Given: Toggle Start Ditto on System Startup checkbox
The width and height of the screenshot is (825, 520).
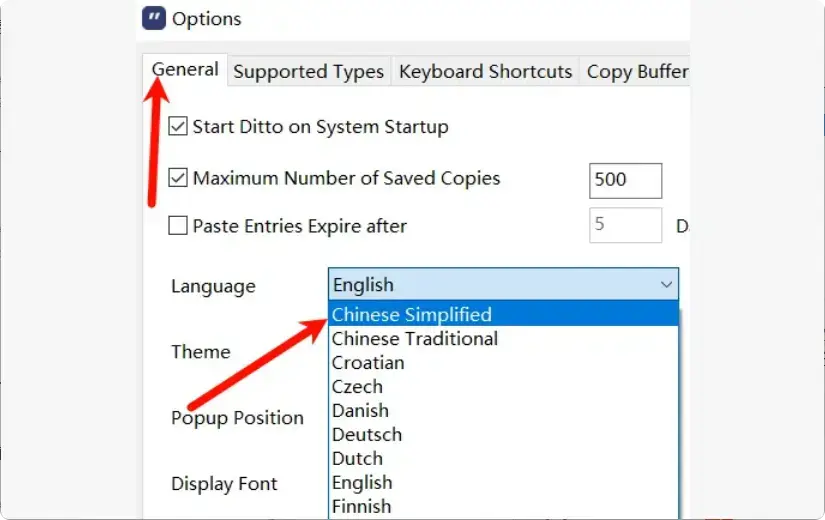Looking at the screenshot, I should [x=178, y=127].
